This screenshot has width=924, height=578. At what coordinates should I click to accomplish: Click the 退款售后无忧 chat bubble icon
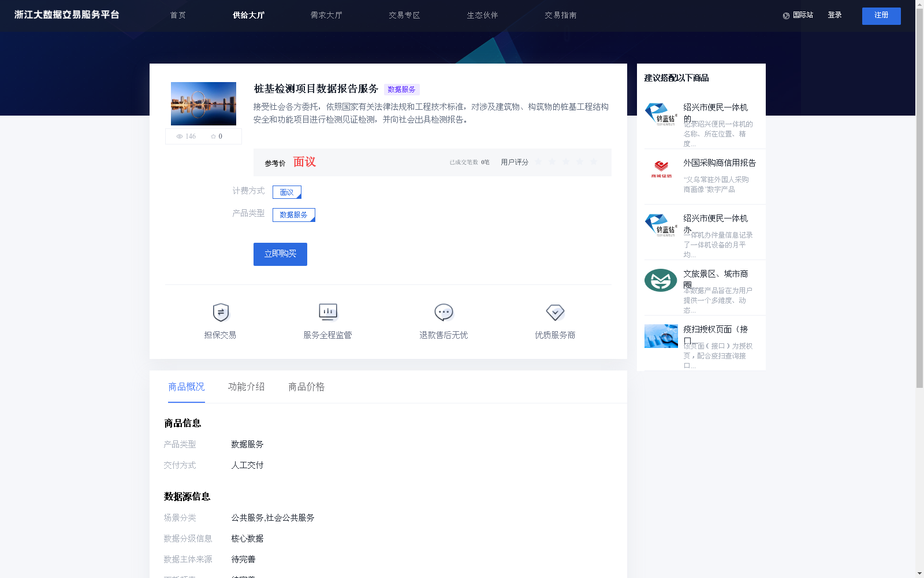point(444,312)
